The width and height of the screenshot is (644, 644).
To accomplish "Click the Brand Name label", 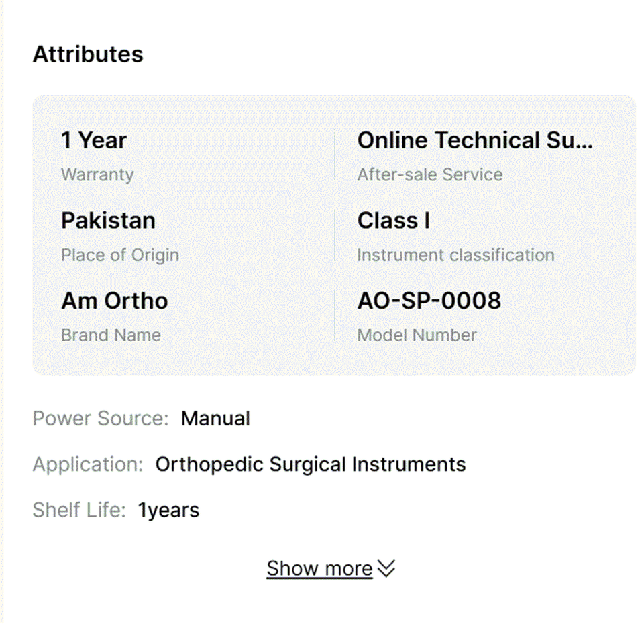I will 111,335.
